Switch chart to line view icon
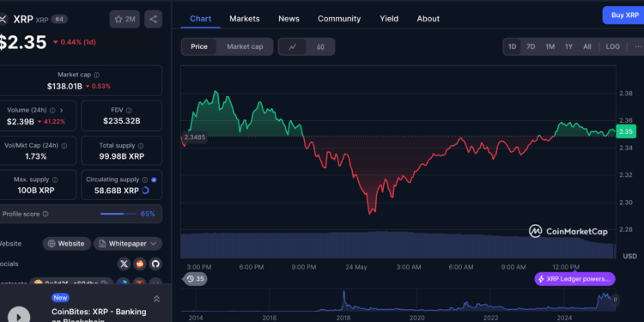 pos(293,47)
